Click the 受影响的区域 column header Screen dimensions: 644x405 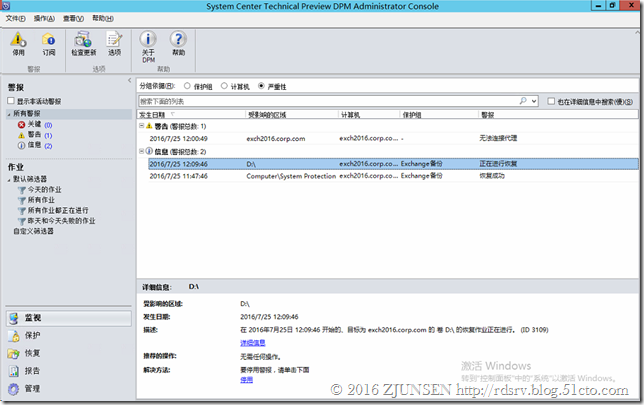(x=292, y=115)
